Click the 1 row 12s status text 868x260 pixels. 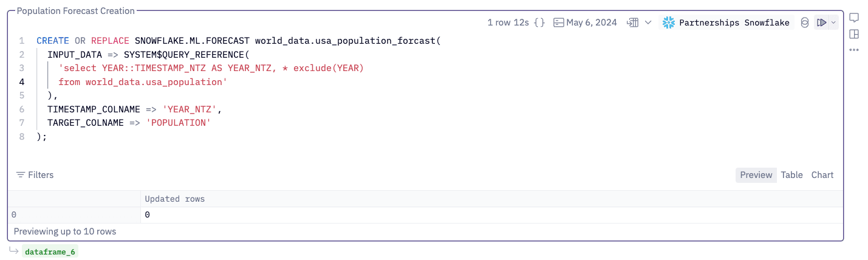click(508, 22)
